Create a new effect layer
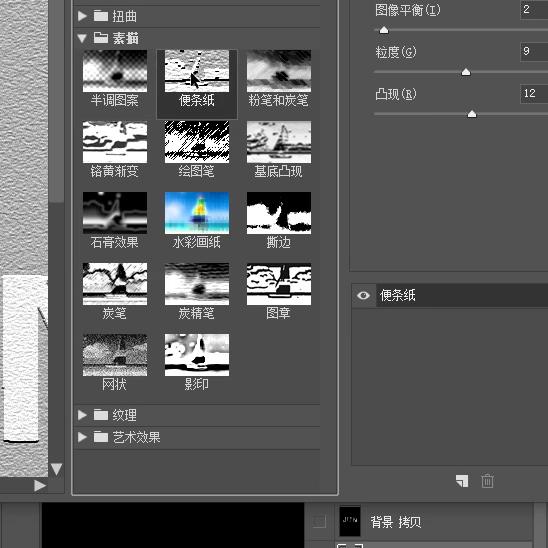 (x=462, y=481)
